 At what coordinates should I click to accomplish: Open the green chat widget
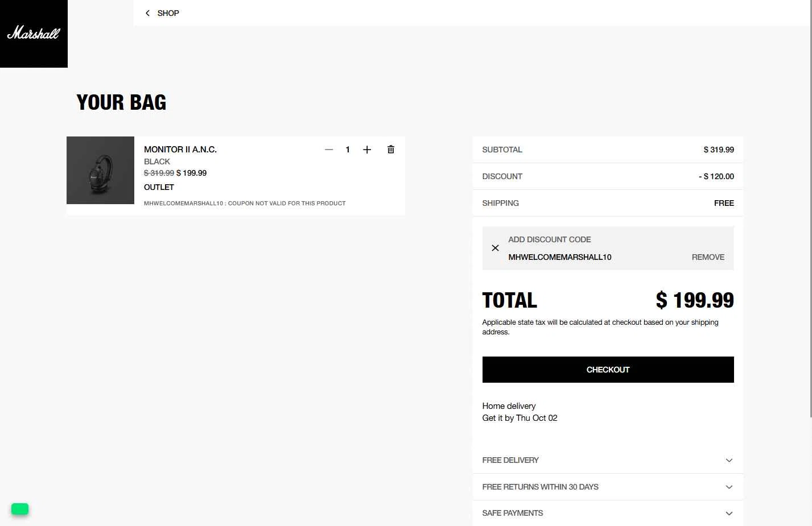(x=20, y=509)
